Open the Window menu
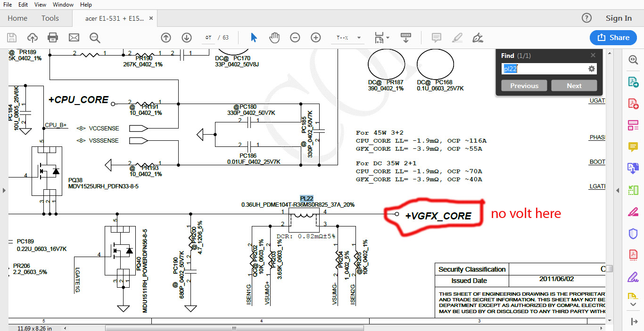This screenshot has width=644, height=331. point(63,4)
